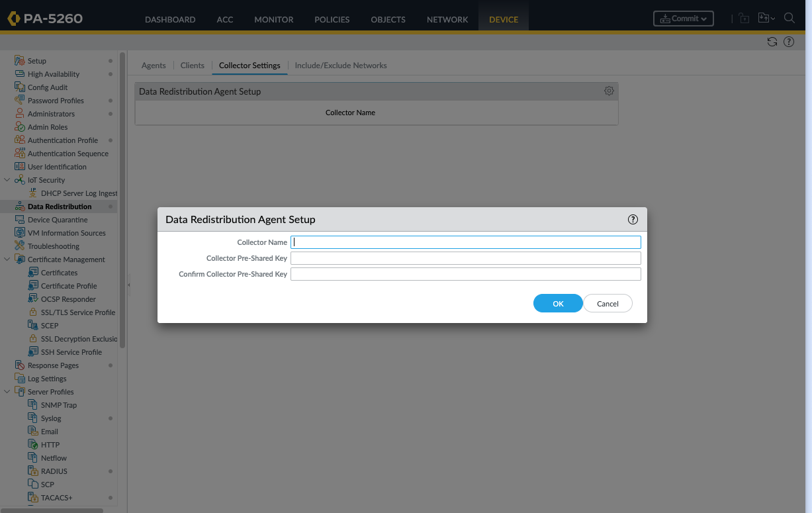Select the DEVICE tab
The height and width of the screenshot is (513, 812).
click(504, 19)
